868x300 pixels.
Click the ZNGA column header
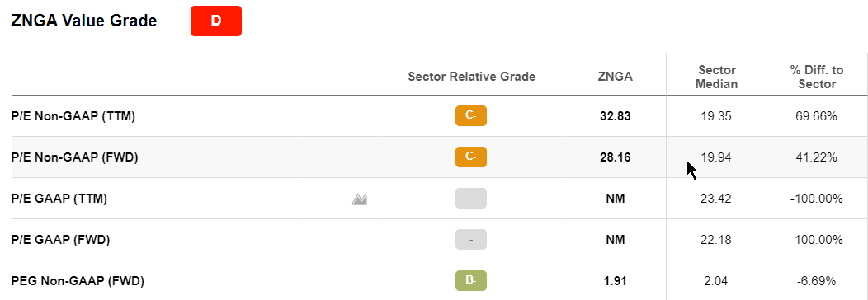point(615,77)
